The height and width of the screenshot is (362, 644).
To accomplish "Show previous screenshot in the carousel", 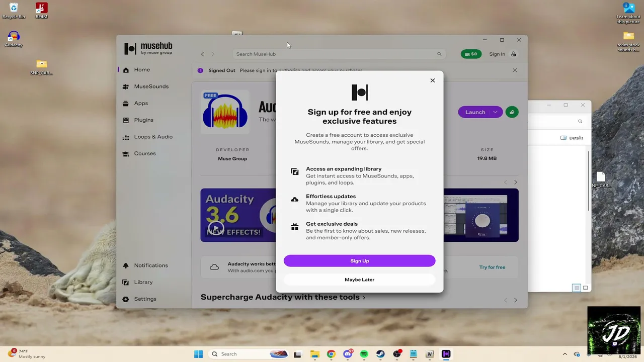I will pos(506,182).
